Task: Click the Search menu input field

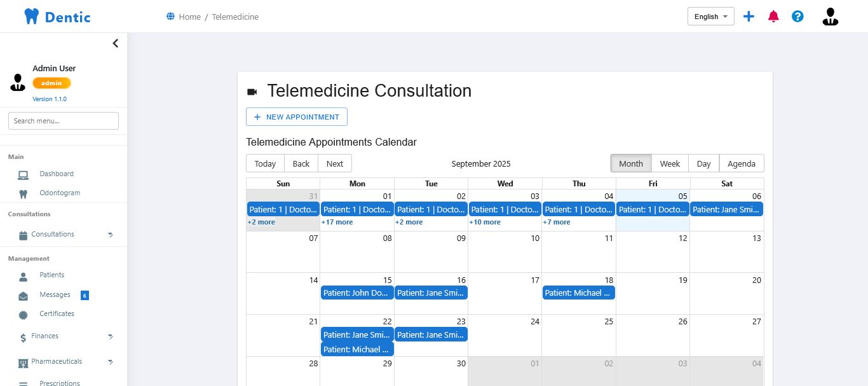Action: pos(64,121)
